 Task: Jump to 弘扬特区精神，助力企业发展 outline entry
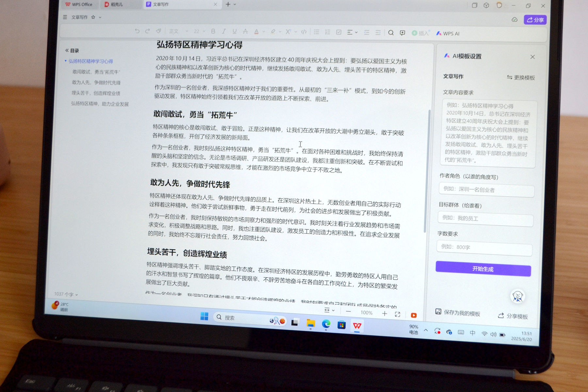pyautogui.click(x=100, y=104)
